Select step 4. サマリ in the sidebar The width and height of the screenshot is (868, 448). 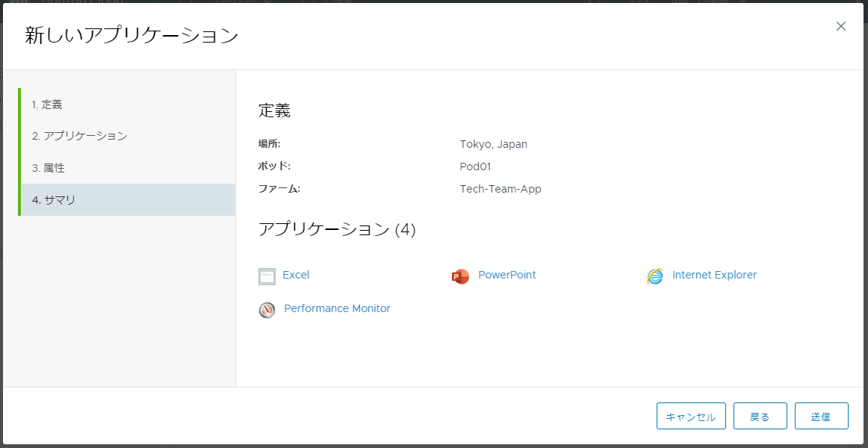point(53,200)
